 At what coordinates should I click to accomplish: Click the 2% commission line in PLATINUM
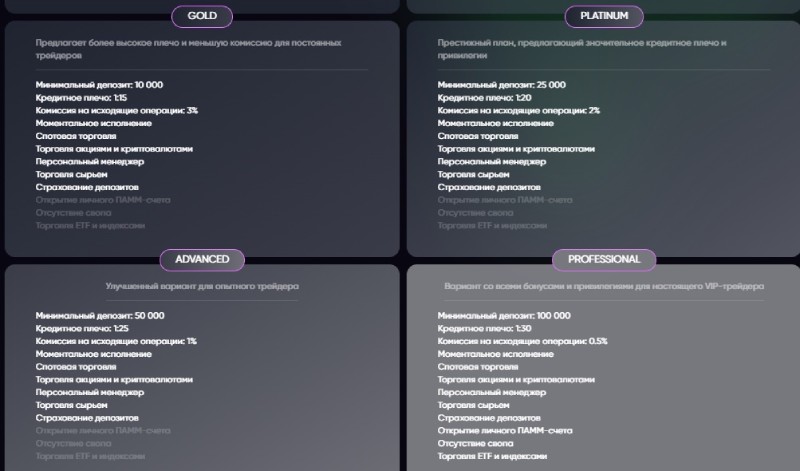518,111
